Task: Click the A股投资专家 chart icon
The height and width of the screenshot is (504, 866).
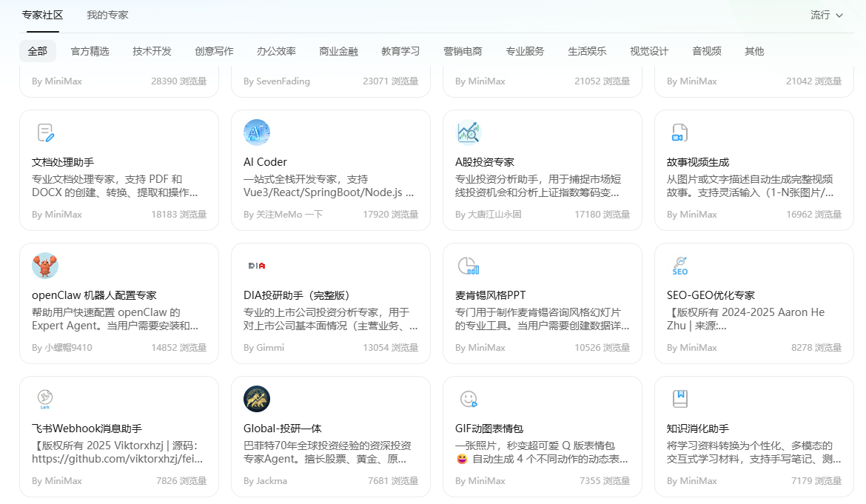Action: [x=469, y=132]
